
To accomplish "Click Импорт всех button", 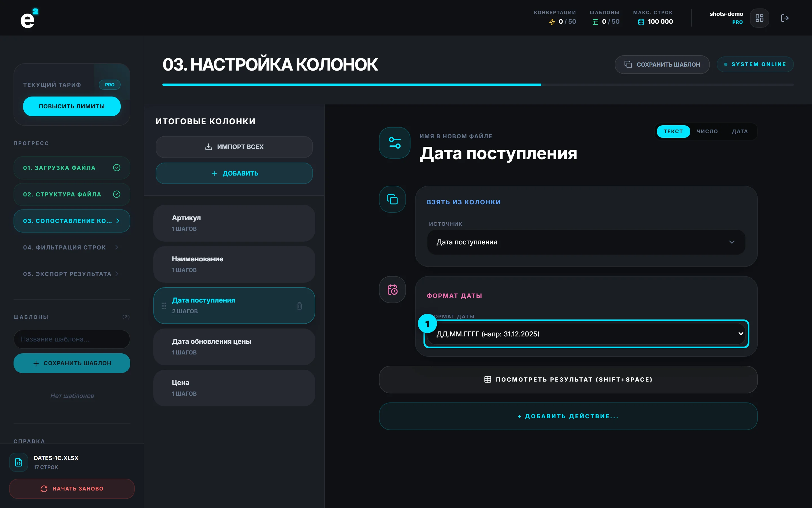I will [234, 147].
